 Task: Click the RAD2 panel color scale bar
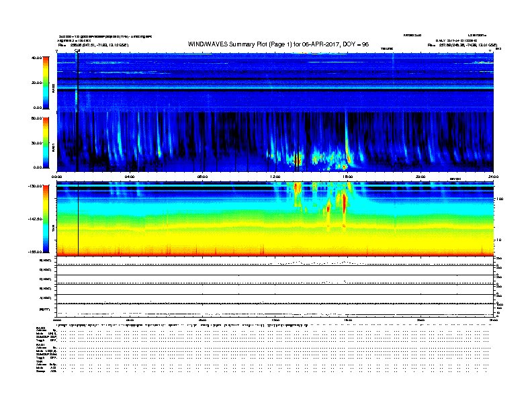coord(46,83)
